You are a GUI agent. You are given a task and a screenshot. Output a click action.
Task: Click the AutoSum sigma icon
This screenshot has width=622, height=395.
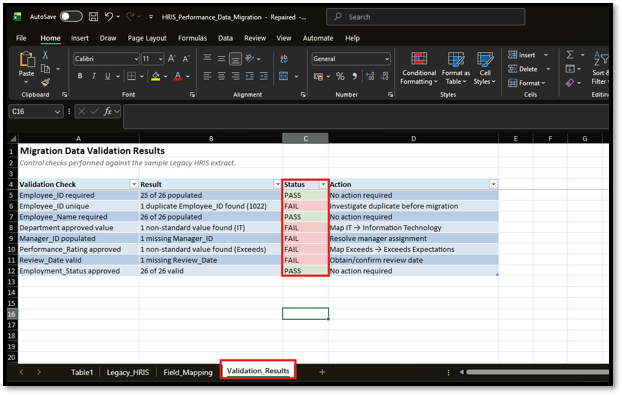tap(570, 55)
